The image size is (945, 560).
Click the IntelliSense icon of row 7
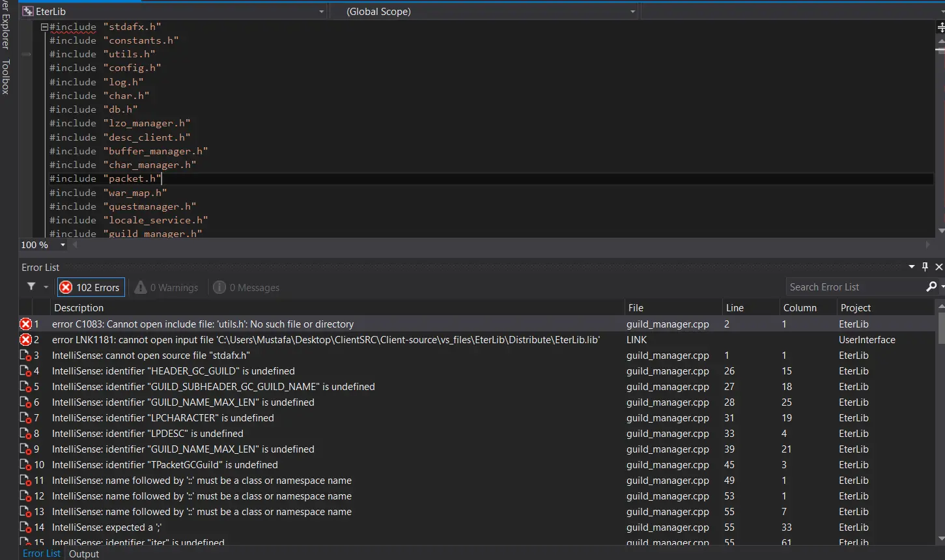coord(26,417)
